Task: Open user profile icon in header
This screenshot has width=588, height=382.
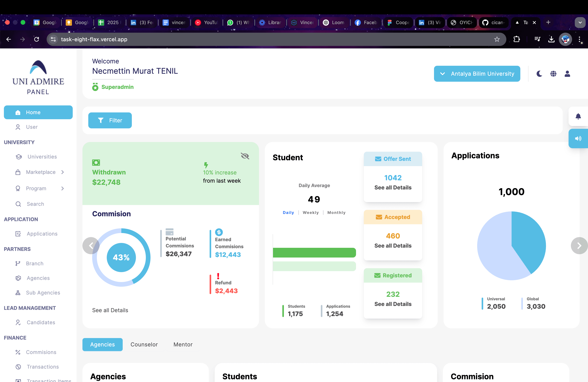Action: tap(568, 74)
